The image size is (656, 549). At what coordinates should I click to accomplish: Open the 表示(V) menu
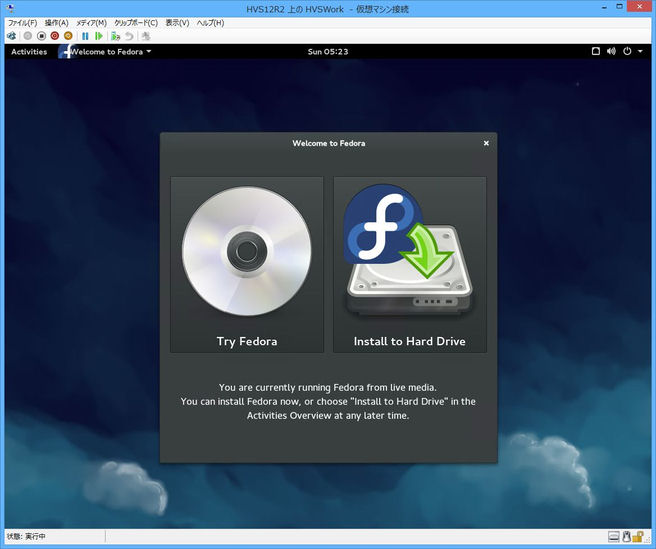point(177,23)
